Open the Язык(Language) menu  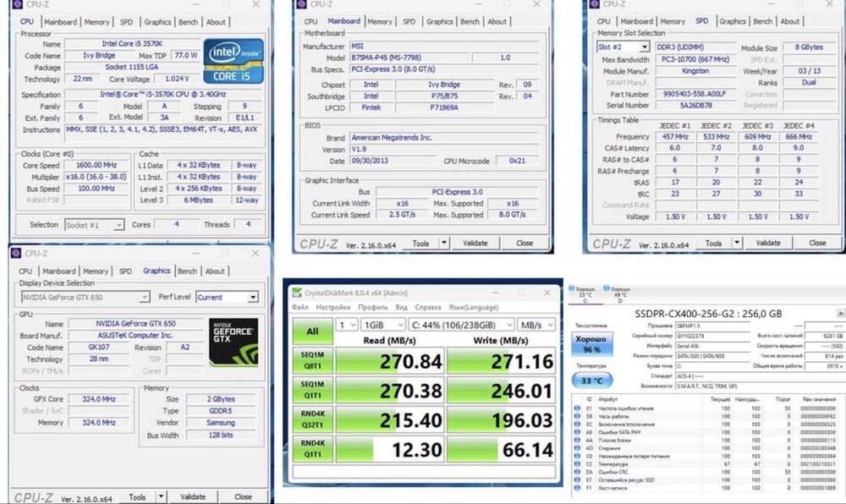[473, 307]
